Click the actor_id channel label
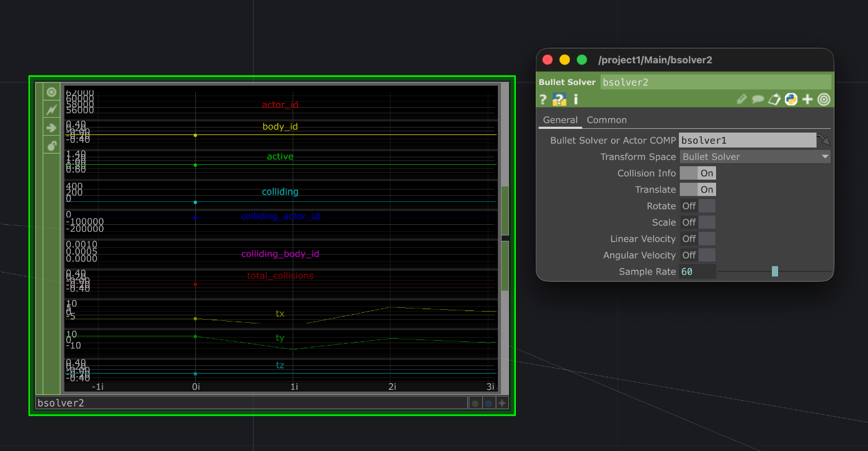The image size is (868, 451). (x=280, y=105)
